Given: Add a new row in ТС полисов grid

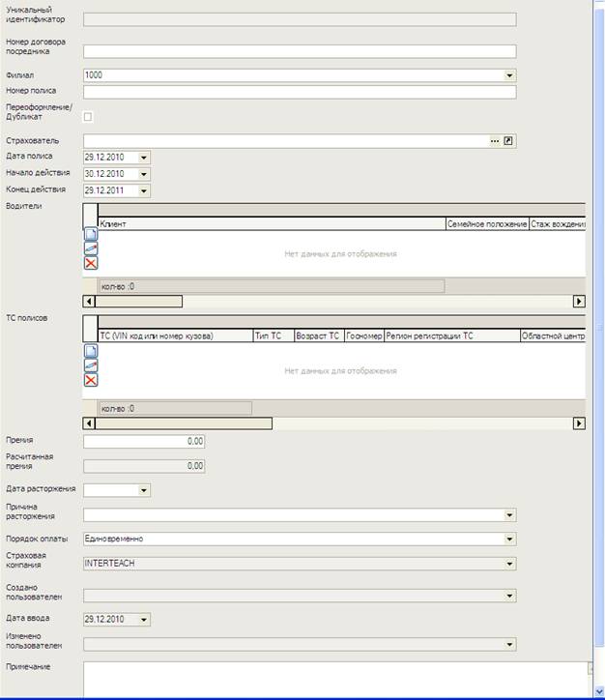Looking at the screenshot, I should [91, 352].
